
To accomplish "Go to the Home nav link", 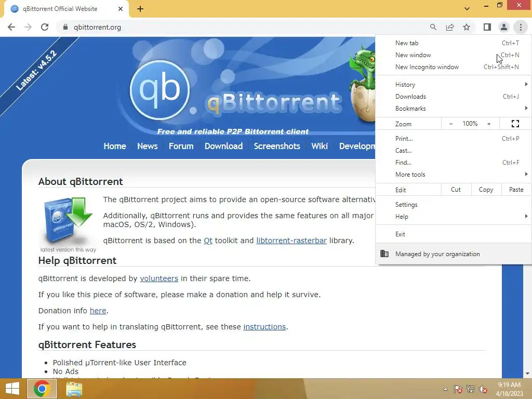I will (115, 146).
